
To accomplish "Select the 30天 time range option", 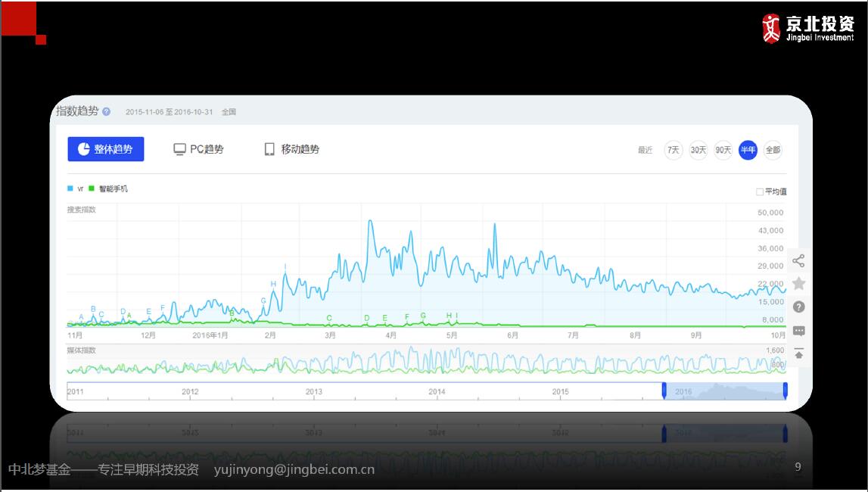I will click(x=698, y=150).
